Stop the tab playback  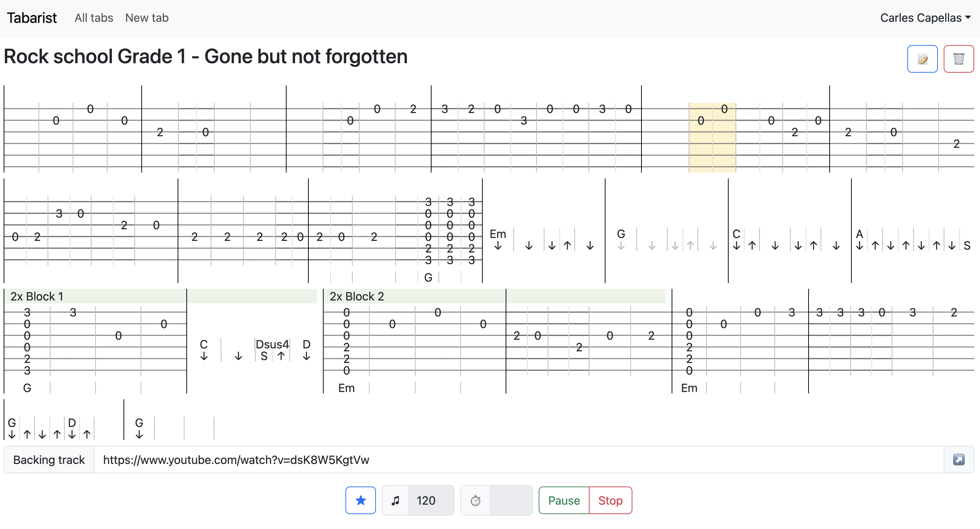[x=610, y=500]
